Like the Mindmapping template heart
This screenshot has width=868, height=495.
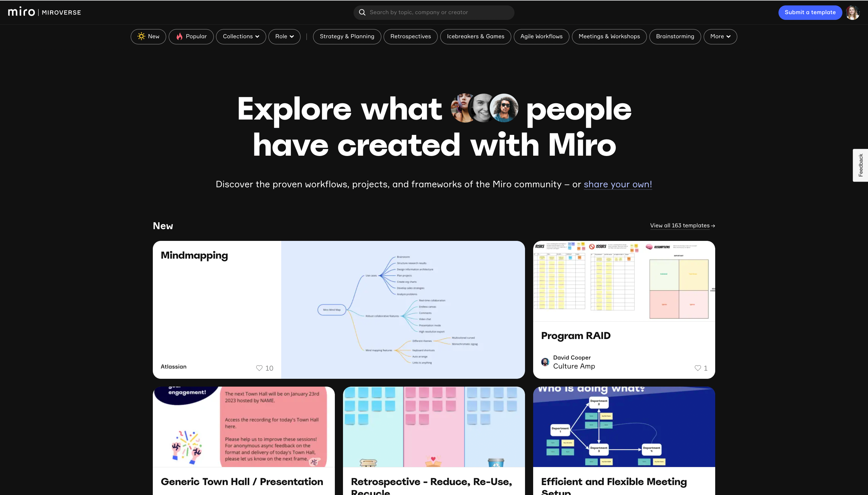[x=259, y=368]
